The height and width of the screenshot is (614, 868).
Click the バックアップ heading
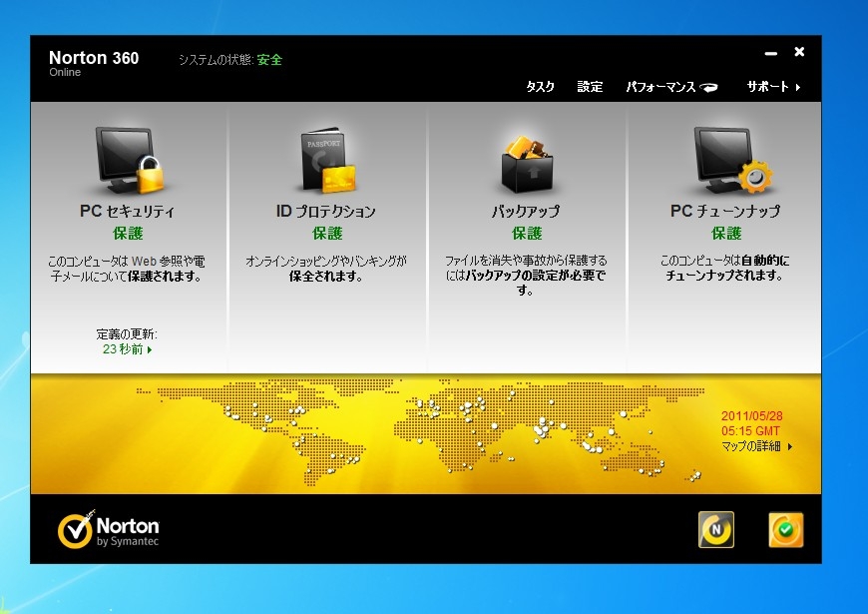pyautogui.click(x=526, y=211)
